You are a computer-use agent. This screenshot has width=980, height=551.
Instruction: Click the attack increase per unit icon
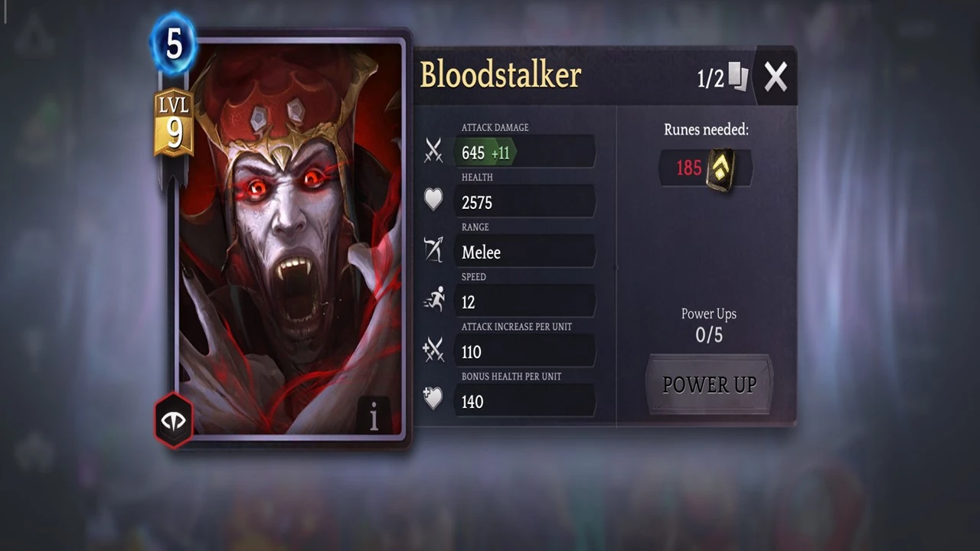click(433, 350)
